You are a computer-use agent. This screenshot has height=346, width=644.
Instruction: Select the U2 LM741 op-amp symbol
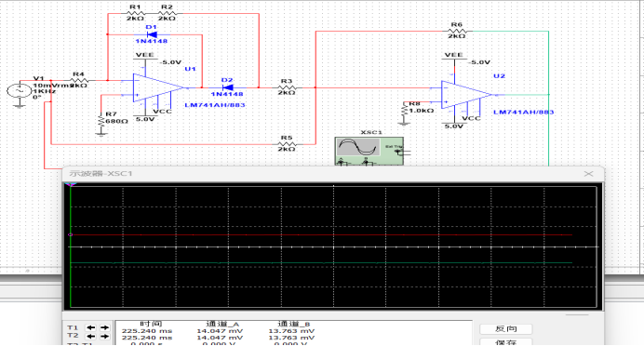coord(466,95)
